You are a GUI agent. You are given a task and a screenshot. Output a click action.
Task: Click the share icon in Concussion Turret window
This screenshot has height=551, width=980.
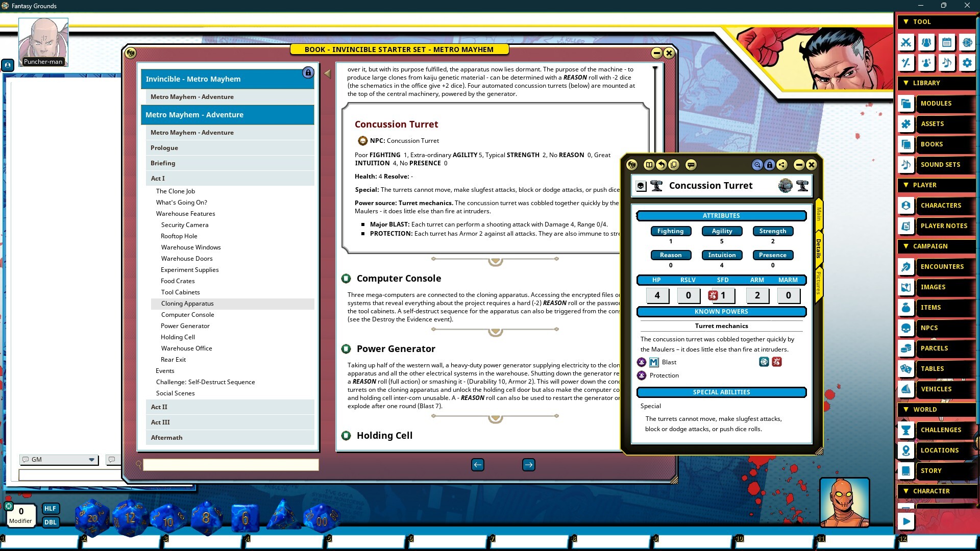[x=782, y=165]
